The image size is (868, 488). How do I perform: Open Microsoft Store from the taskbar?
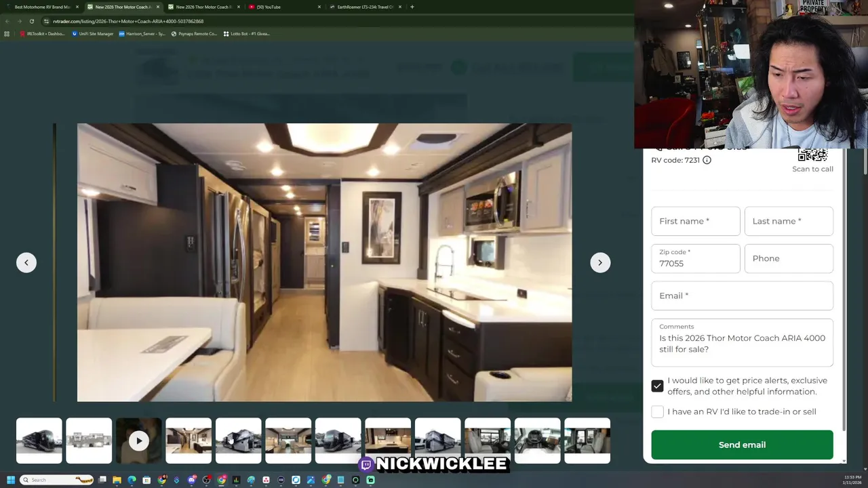146,480
